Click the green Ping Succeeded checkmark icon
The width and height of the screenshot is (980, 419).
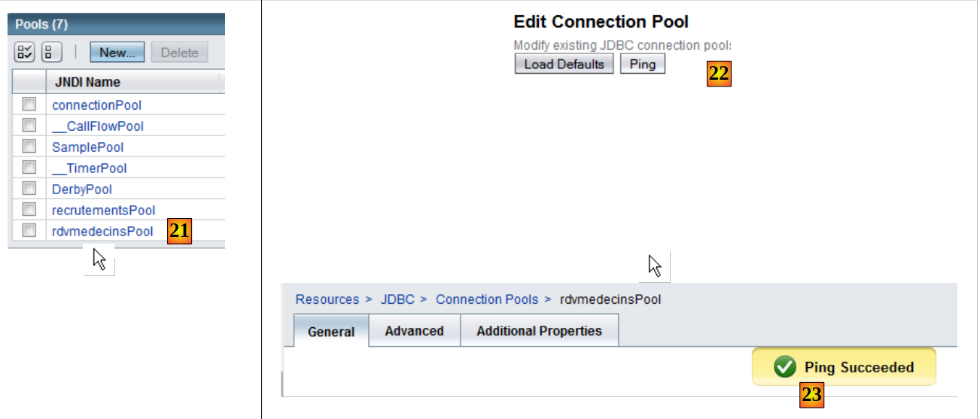click(x=785, y=368)
